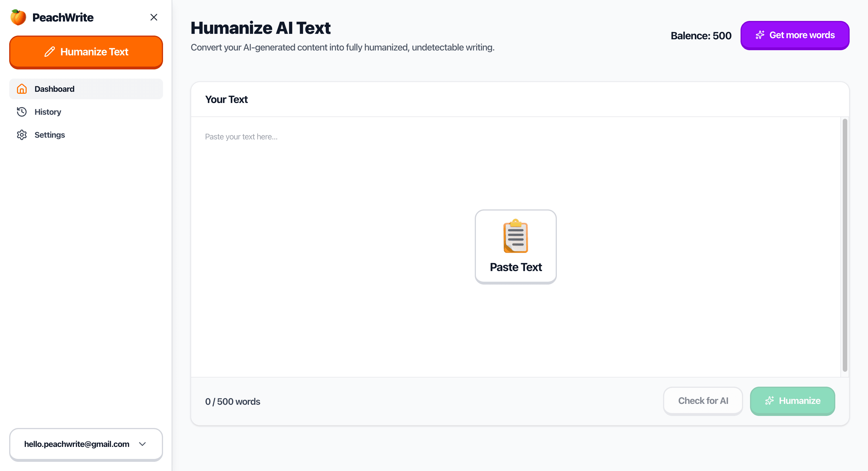
Task: Open the Settings page
Action: pos(50,135)
